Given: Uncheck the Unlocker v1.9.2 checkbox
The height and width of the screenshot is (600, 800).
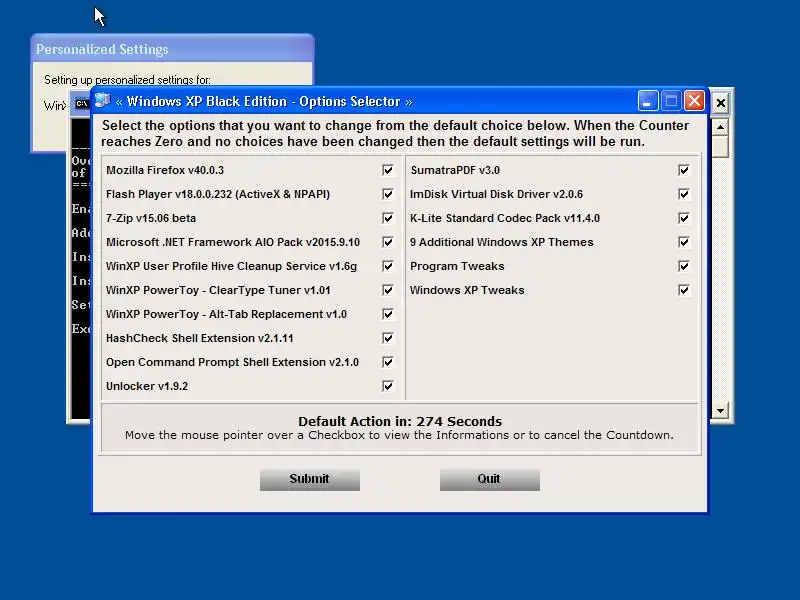Looking at the screenshot, I should click(x=388, y=386).
